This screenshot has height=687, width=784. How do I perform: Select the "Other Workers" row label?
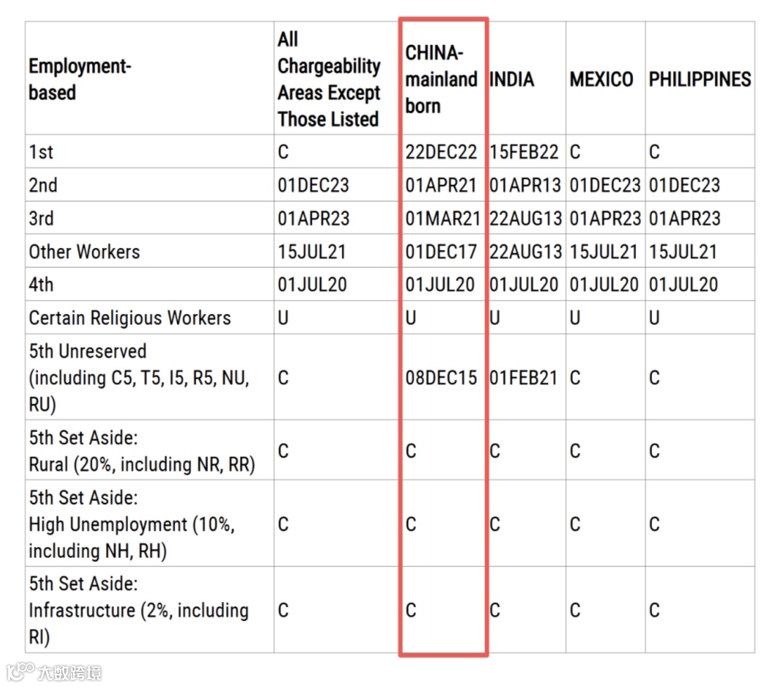84,252
